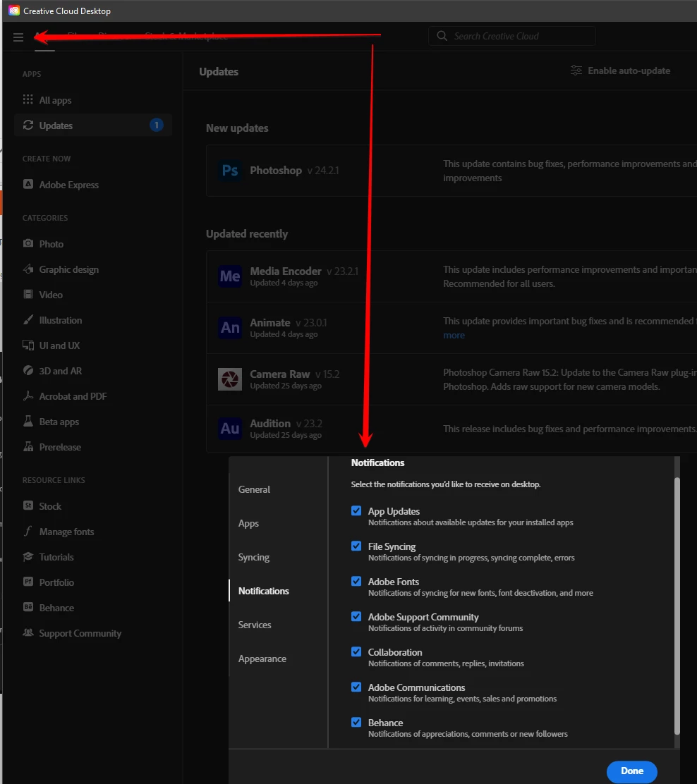The height and width of the screenshot is (784, 697).
Task: Click the Search Creative Cloud field
Action: pyautogui.click(x=512, y=36)
